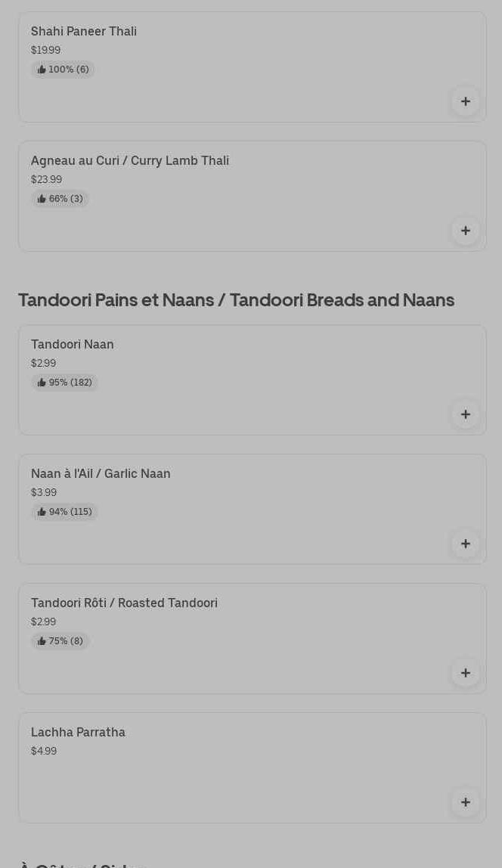Click thumbs-up rating on Shahi Paneer Thali
The width and height of the screenshot is (502, 868).
coord(63,70)
